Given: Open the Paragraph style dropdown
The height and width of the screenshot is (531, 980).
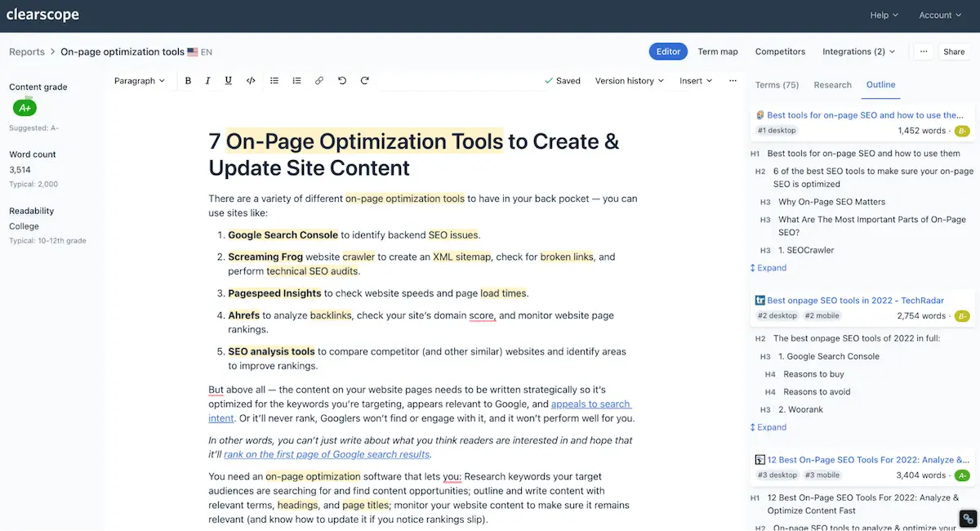Looking at the screenshot, I should click(x=139, y=81).
